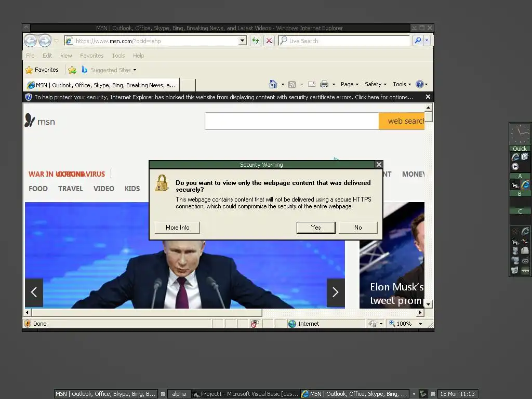Click the padlock icon in Security Warning dialog
Image resolution: width=532 pixels, height=399 pixels.
[162, 183]
